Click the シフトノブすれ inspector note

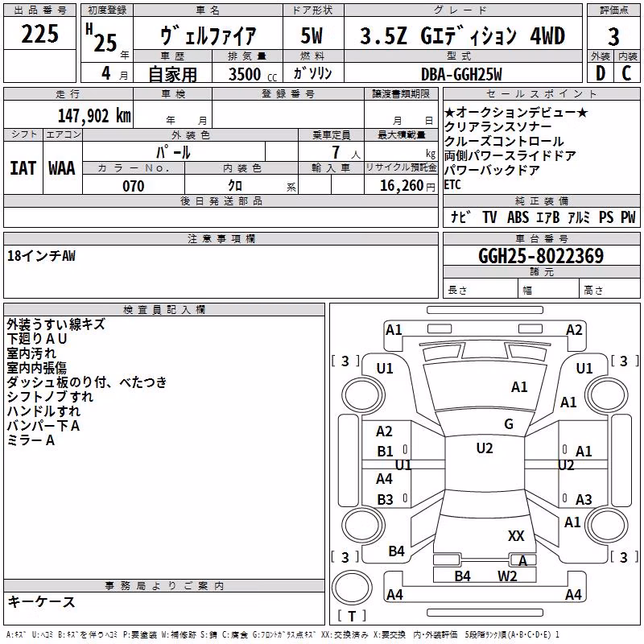pyautogui.click(x=50, y=397)
